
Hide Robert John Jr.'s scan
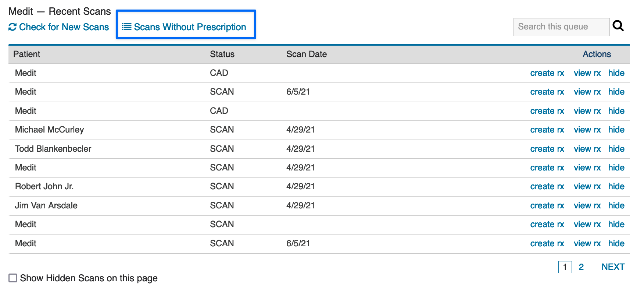(x=616, y=186)
